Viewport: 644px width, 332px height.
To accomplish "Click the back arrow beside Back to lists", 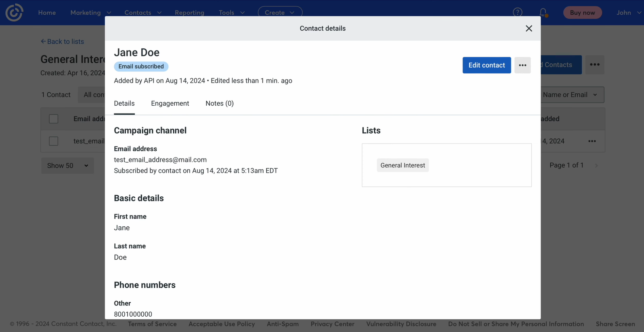I will (43, 41).
